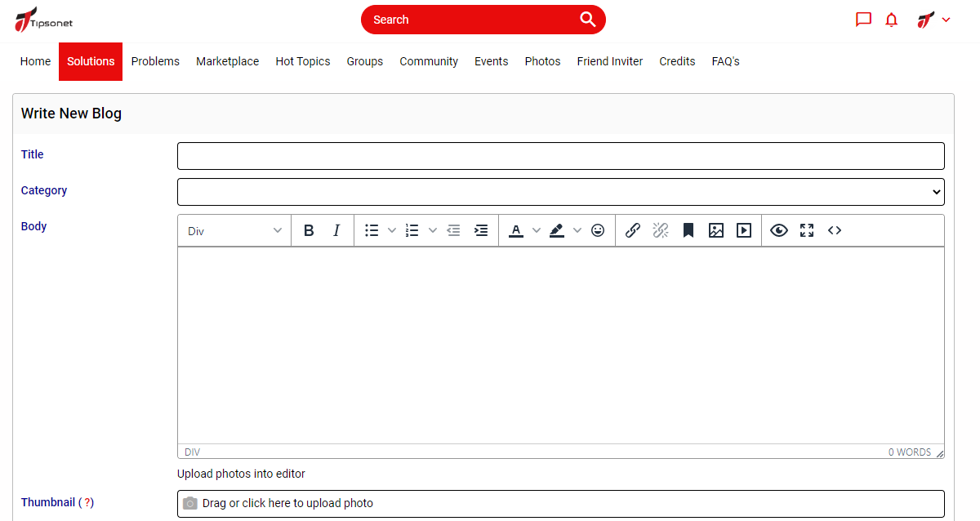This screenshot has height=521, width=980.
Task: Open the insert image dialog
Action: [716, 230]
